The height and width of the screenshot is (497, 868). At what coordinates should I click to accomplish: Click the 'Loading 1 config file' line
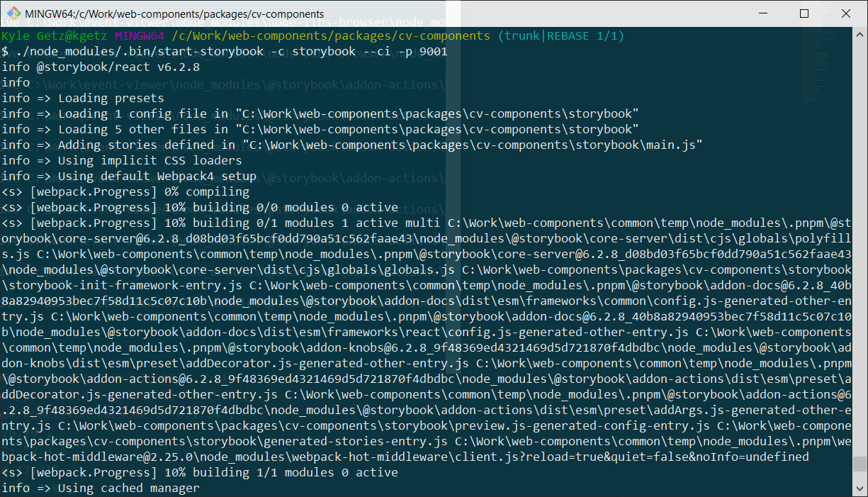pos(320,113)
